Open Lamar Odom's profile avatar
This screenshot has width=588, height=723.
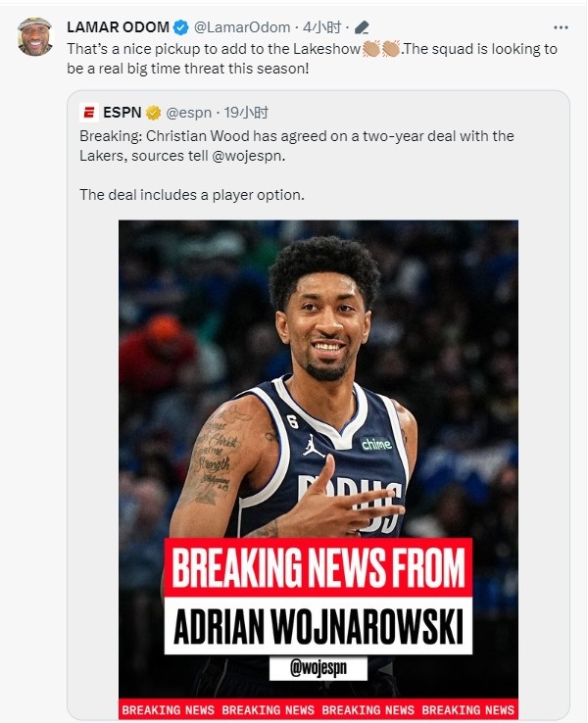pyautogui.click(x=35, y=37)
